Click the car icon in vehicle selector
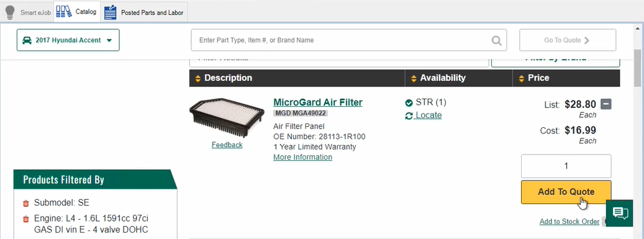644x239 pixels. (x=27, y=40)
